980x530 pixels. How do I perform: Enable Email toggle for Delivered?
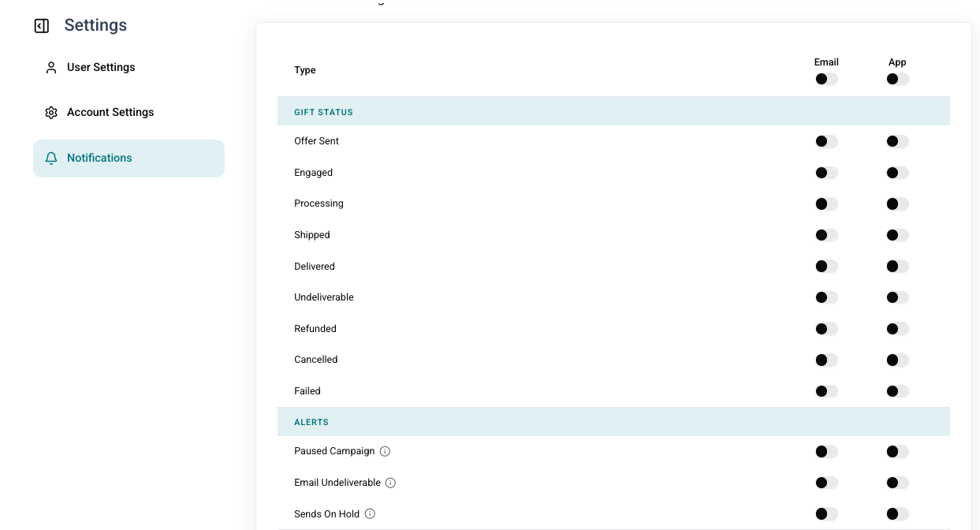coord(826,267)
